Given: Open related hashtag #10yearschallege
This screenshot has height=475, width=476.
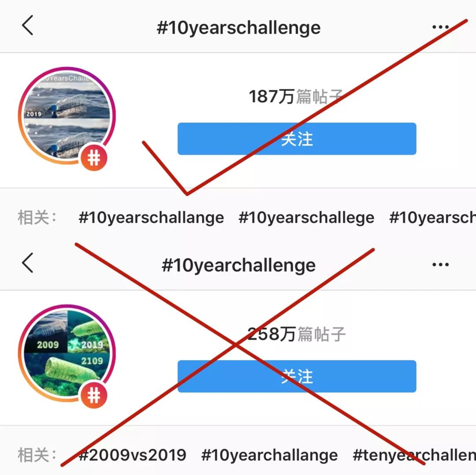Looking at the screenshot, I should tap(306, 218).
